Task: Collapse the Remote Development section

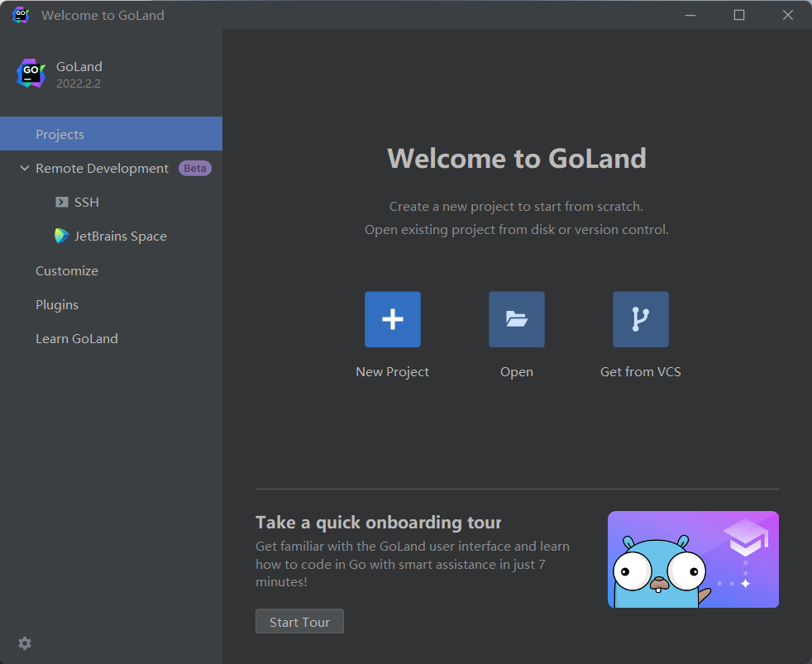Action: pos(24,169)
